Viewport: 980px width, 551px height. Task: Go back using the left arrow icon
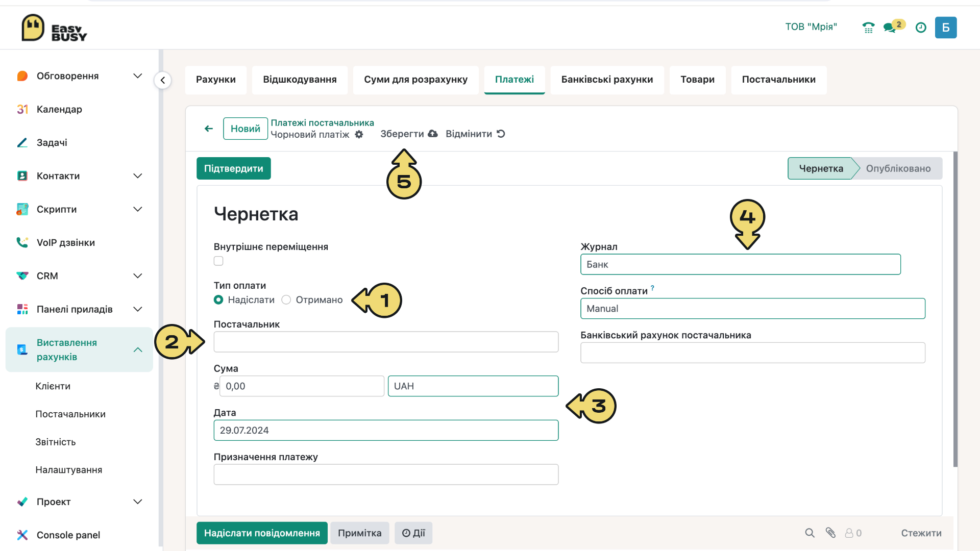pos(209,129)
